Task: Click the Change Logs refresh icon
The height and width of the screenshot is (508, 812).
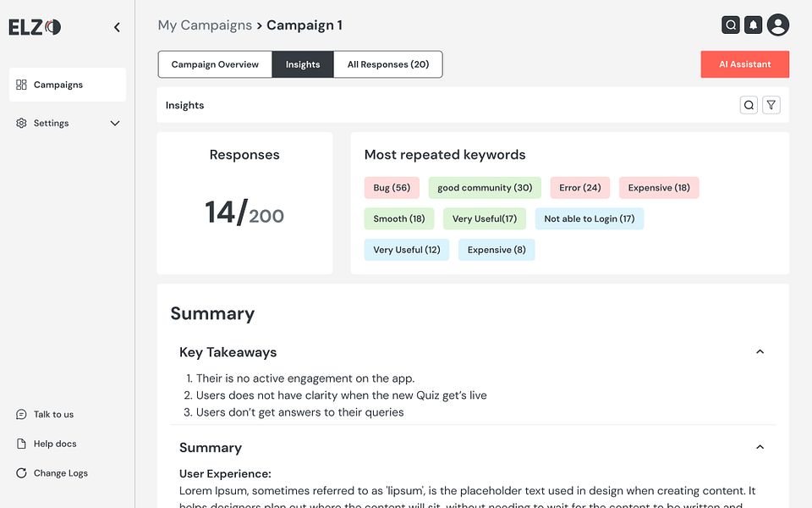Action: point(22,473)
